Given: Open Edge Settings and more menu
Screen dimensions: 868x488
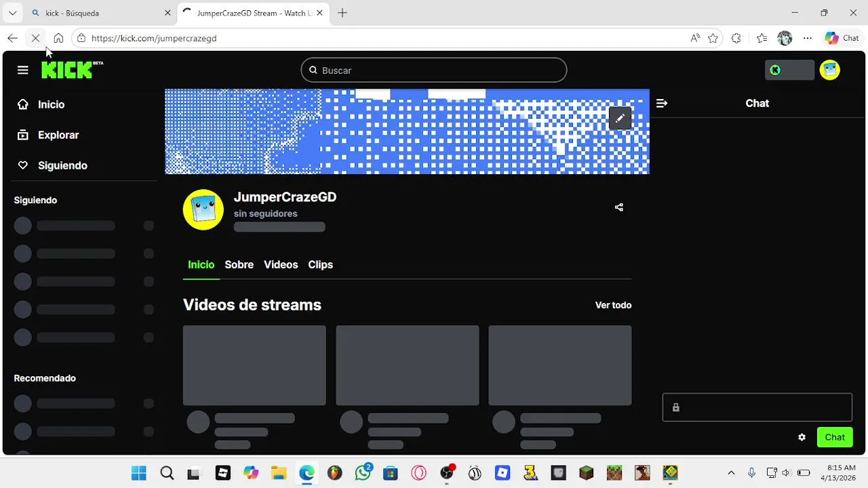Looking at the screenshot, I should point(807,38).
